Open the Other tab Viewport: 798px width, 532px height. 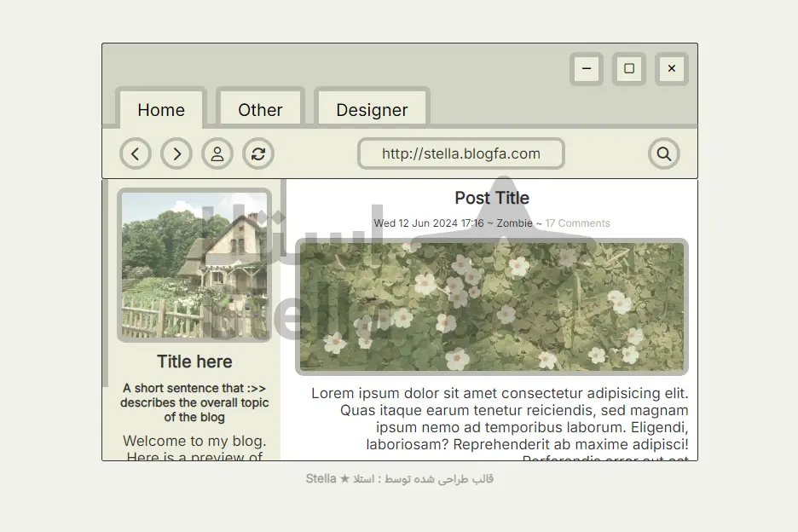pyautogui.click(x=260, y=110)
